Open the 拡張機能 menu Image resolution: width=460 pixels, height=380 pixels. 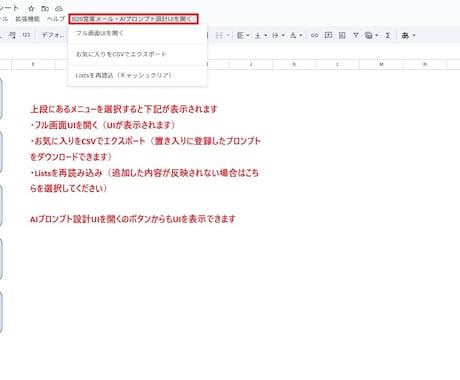pos(28,19)
